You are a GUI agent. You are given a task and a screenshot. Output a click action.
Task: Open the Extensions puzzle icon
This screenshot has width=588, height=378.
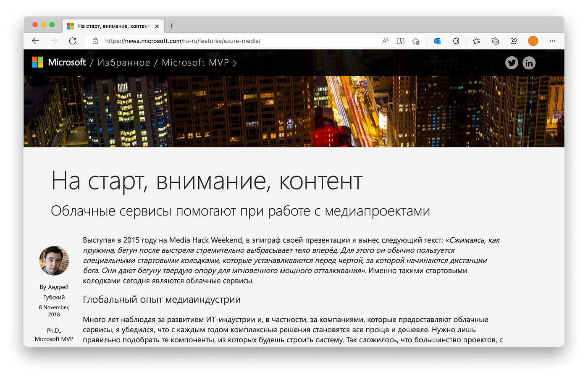(456, 41)
